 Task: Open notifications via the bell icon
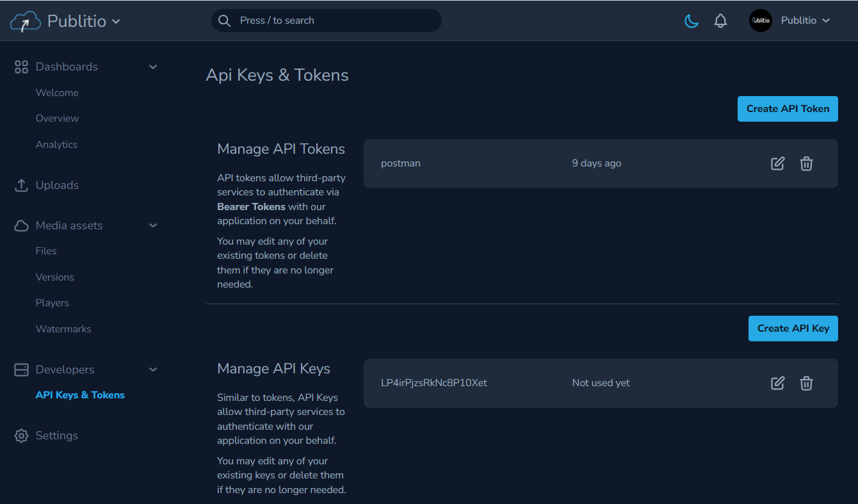721,21
